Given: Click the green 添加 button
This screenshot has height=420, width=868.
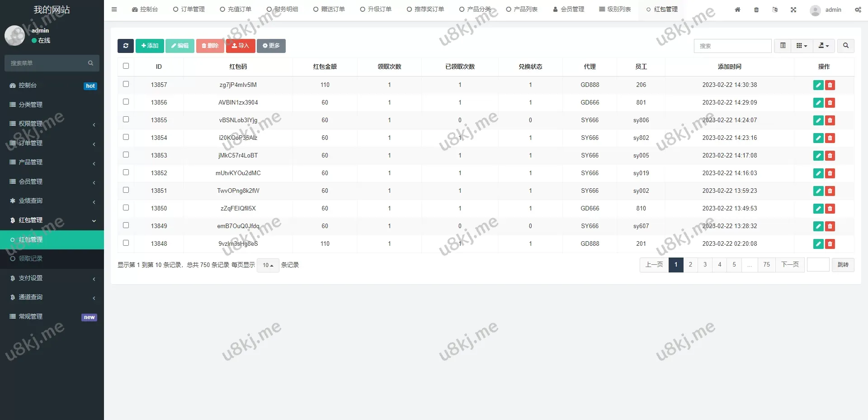Looking at the screenshot, I should pyautogui.click(x=150, y=46).
